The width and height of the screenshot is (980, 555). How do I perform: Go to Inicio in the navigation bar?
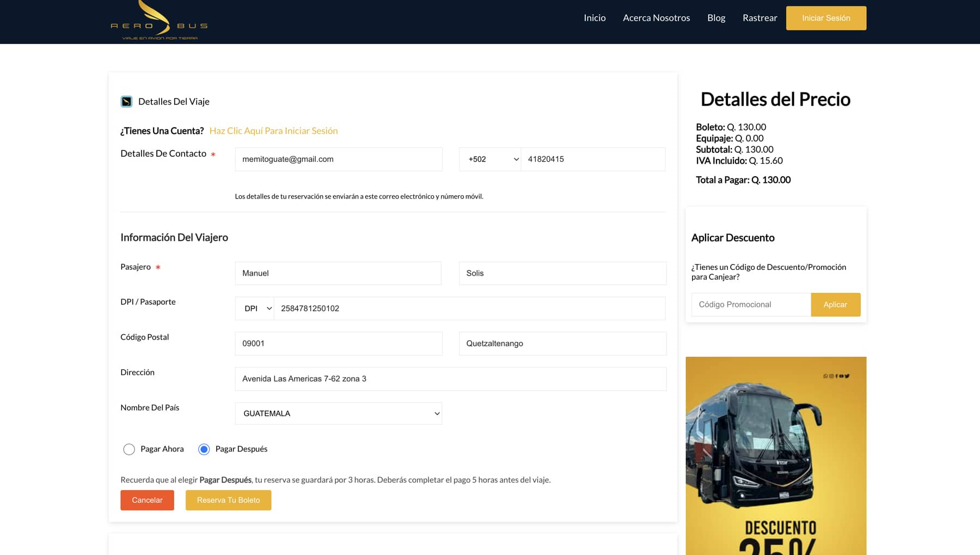595,18
